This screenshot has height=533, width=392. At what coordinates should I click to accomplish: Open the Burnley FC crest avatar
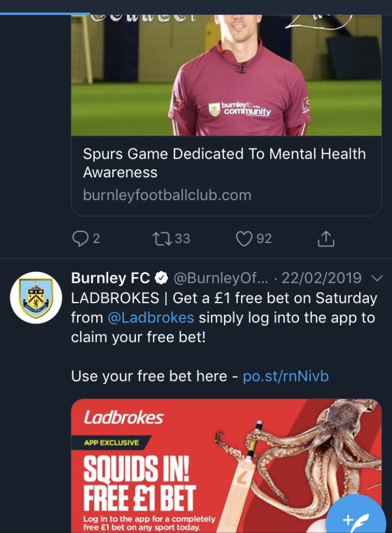(36, 297)
